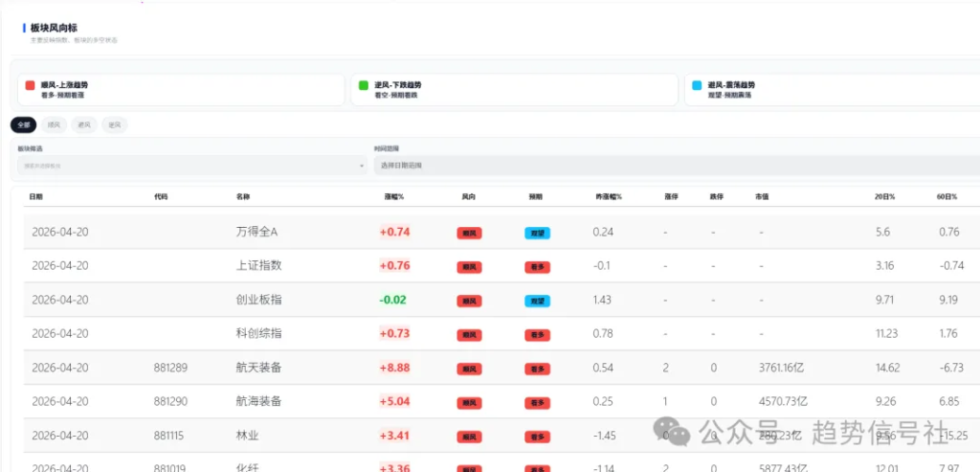Switch to the 避风 filter tab
Viewport: 980px width, 472px height.
pos(84,125)
